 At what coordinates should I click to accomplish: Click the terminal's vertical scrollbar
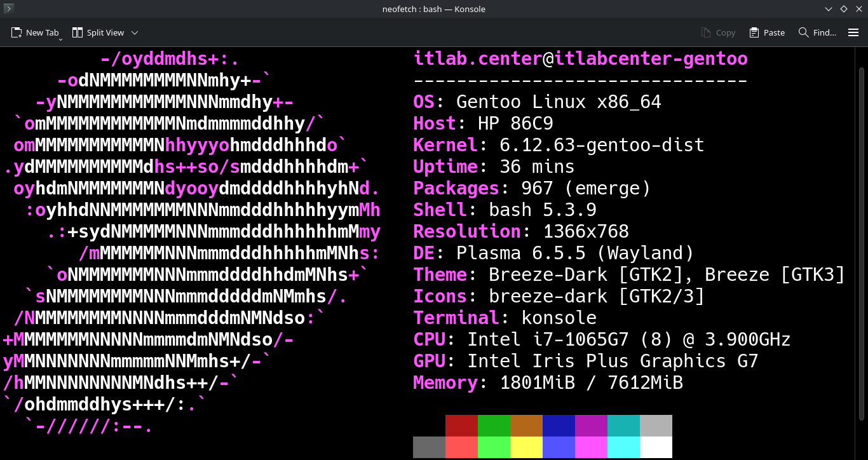(x=862, y=253)
